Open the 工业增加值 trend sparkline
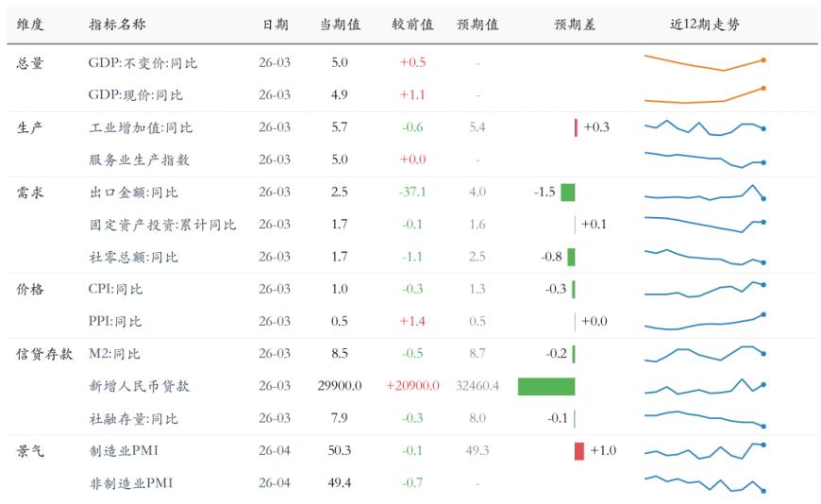This screenshot has width=821, height=504. [705, 127]
